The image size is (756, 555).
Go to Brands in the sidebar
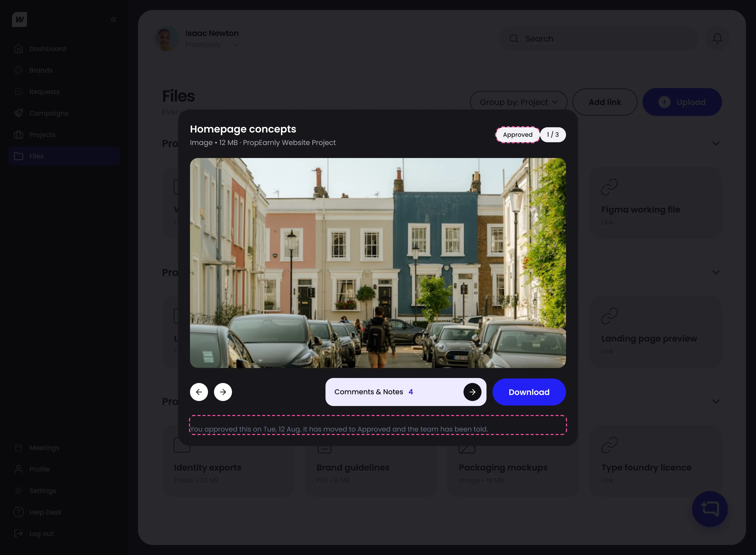pyautogui.click(x=64, y=70)
